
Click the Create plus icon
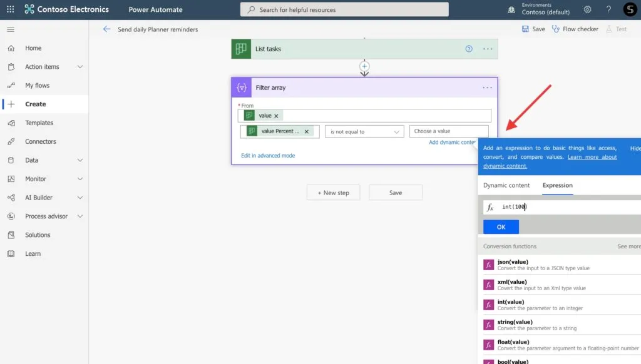11,104
